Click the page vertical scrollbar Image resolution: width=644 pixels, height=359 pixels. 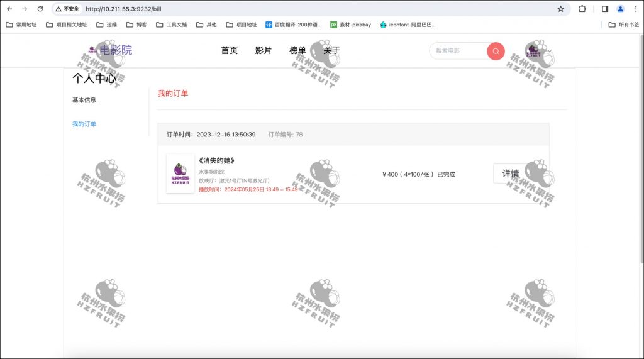pyautogui.click(x=641, y=148)
